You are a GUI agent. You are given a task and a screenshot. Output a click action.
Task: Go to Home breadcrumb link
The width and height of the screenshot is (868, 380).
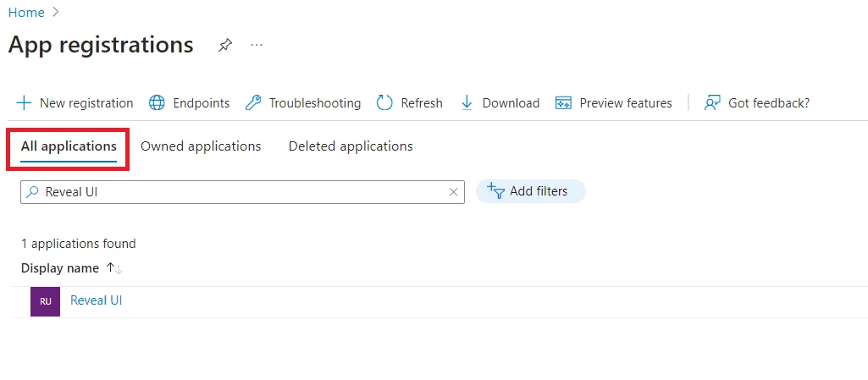click(26, 12)
